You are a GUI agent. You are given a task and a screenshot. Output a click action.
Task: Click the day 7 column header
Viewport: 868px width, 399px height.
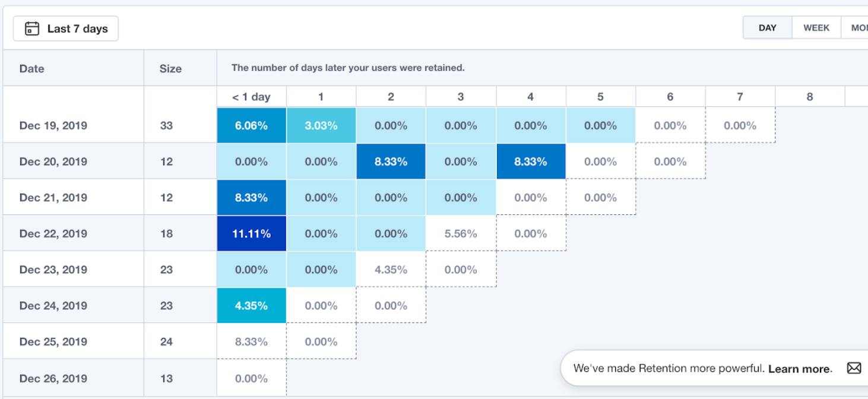[740, 97]
